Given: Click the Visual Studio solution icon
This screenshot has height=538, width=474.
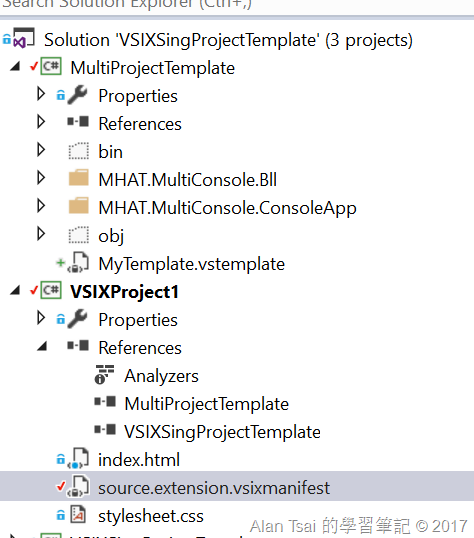Looking at the screenshot, I should (x=24, y=38).
